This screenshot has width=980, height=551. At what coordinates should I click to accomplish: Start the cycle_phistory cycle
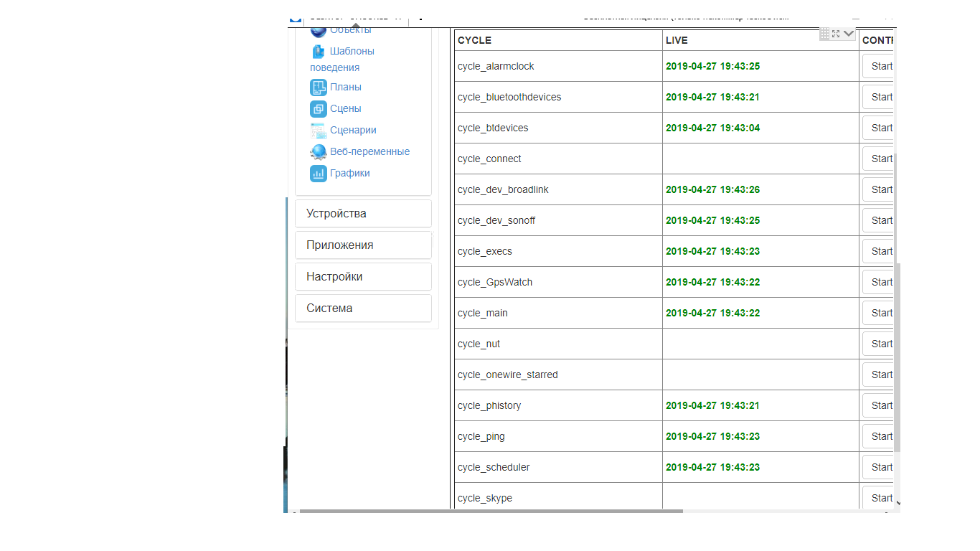[x=878, y=405]
